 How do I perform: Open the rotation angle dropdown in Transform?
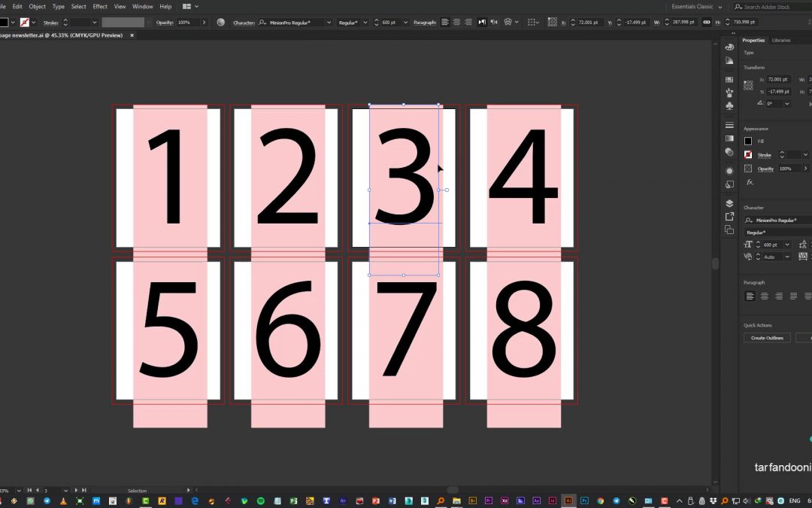pyautogui.click(x=787, y=104)
